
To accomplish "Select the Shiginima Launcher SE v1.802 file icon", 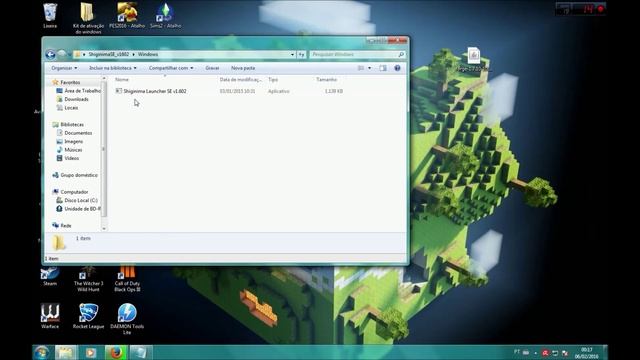I will 119,91.
